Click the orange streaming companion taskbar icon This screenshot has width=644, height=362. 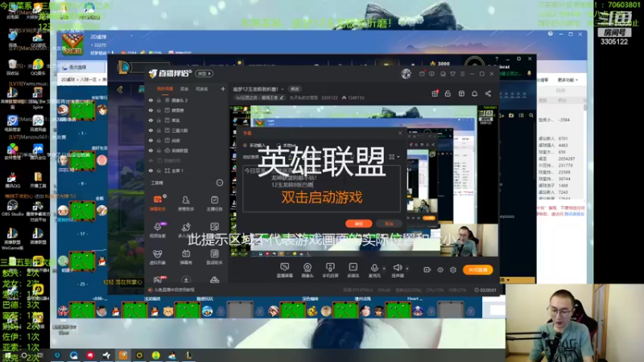point(123,356)
